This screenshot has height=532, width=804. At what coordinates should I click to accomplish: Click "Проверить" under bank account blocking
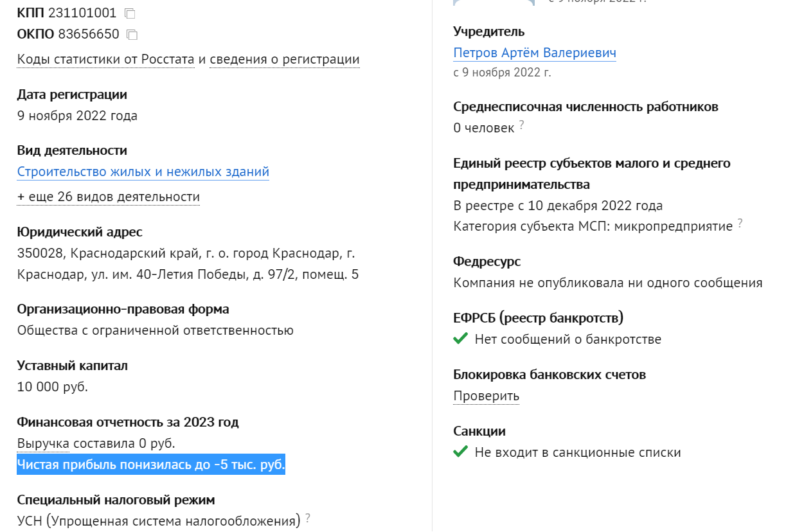coord(486,396)
